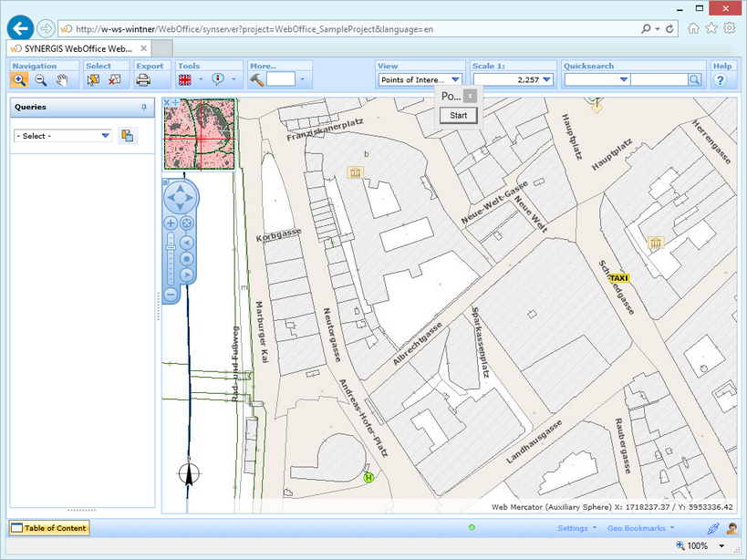Click the clear selection red X tool
747x560 pixels.
tap(114, 80)
